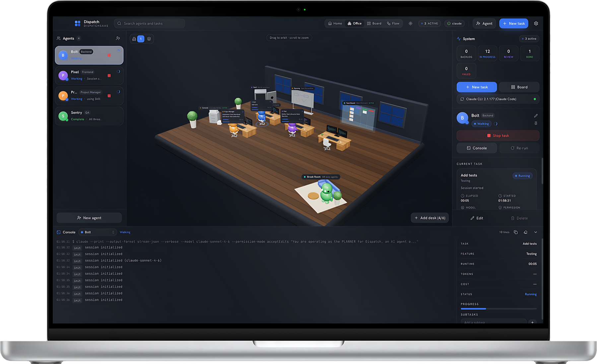Open Bolt agent selector in console
The height and width of the screenshot is (364, 597).
98,232
